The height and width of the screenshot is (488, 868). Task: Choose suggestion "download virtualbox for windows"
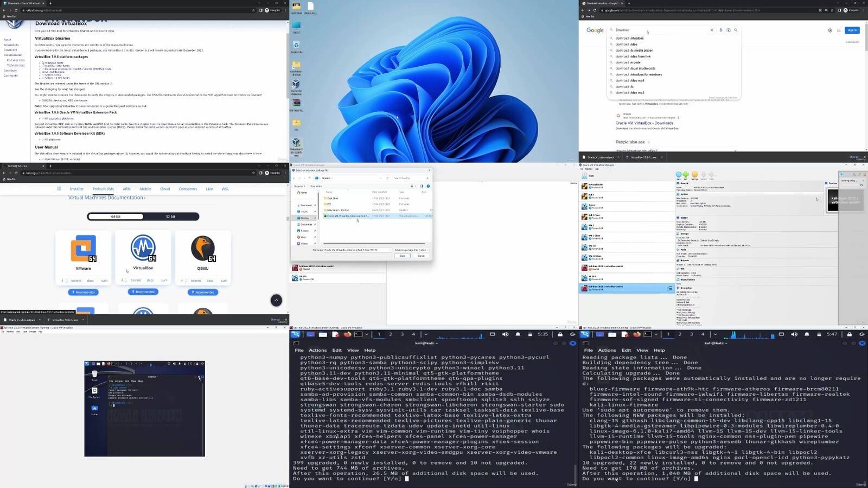click(639, 74)
